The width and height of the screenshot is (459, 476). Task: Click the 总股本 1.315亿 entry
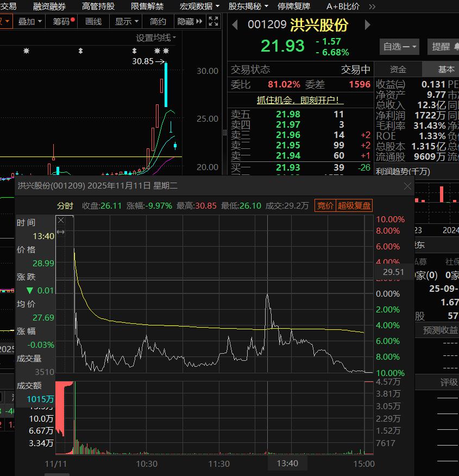[x=411, y=146]
